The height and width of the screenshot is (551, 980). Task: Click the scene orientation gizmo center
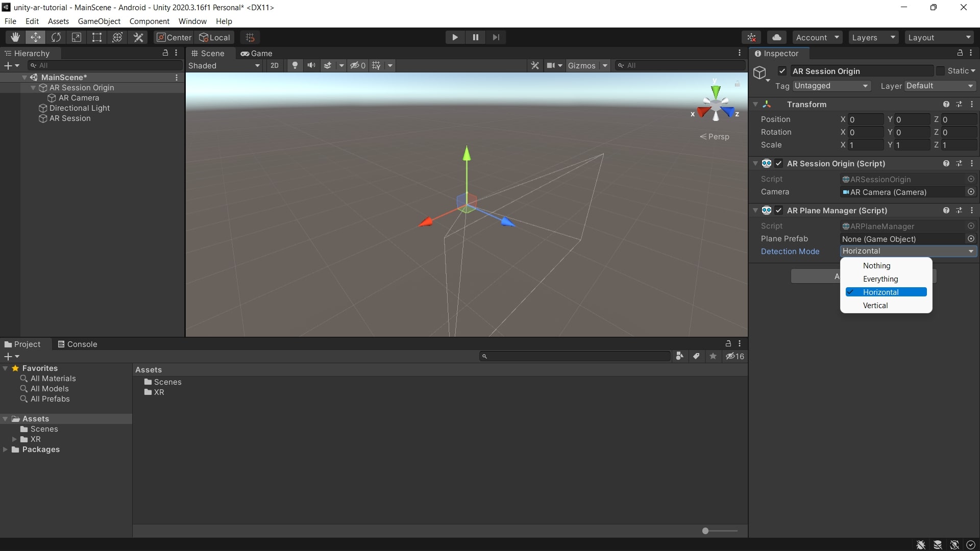click(x=716, y=106)
